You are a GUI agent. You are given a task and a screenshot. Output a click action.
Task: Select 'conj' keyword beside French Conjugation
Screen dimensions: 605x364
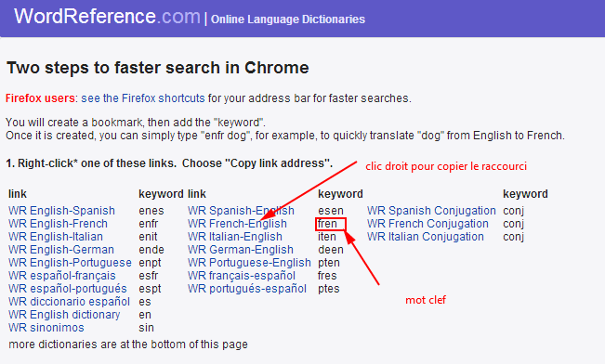[x=514, y=224]
